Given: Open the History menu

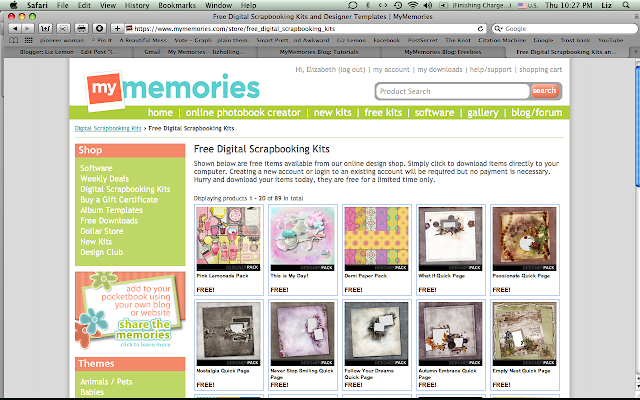Looking at the screenshot, I should pos(136,5).
